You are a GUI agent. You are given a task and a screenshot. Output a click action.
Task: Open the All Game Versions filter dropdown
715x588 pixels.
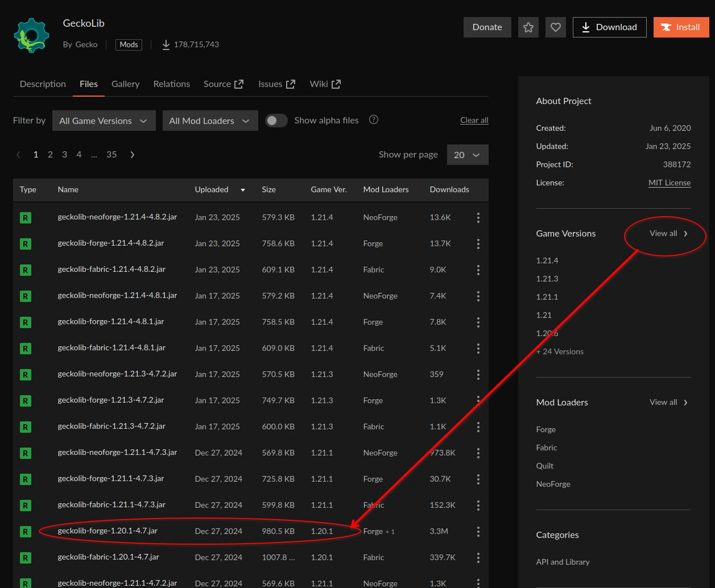tap(104, 121)
